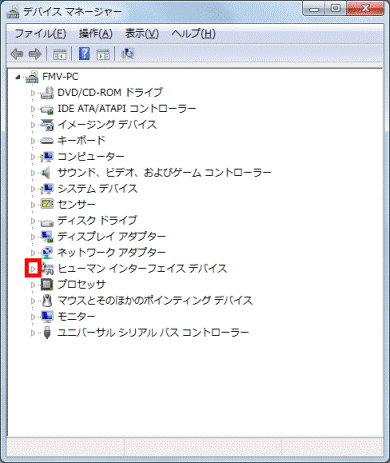390x463 pixels.
Task: Select ディスク ドライブ label
Action: tap(97, 220)
